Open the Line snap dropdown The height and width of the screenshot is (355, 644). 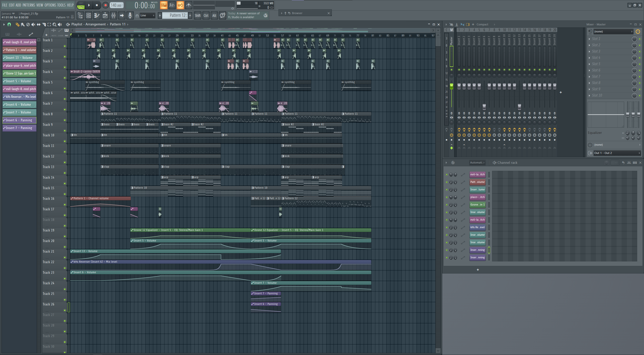(148, 16)
